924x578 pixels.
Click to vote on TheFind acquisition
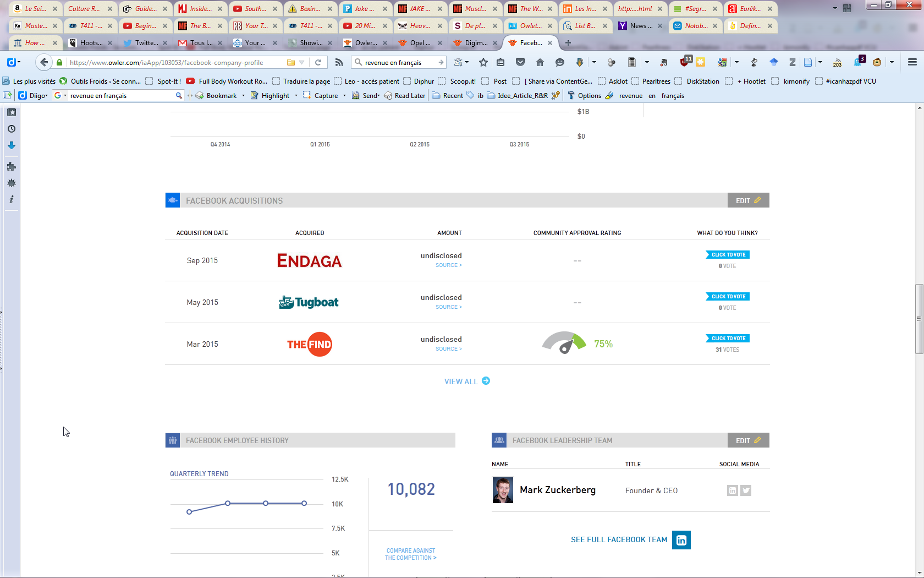point(728,339)
